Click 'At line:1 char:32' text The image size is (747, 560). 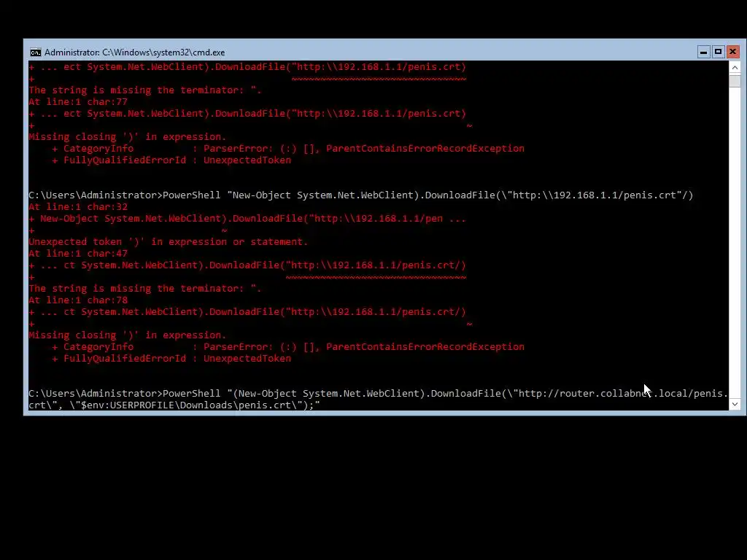pyautogui.click(x=78, y=207)
